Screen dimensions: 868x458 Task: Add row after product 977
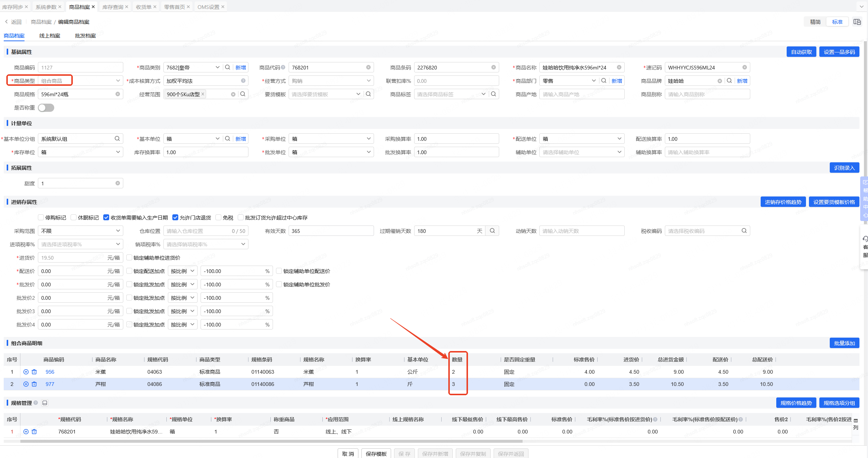pos(26,384)
